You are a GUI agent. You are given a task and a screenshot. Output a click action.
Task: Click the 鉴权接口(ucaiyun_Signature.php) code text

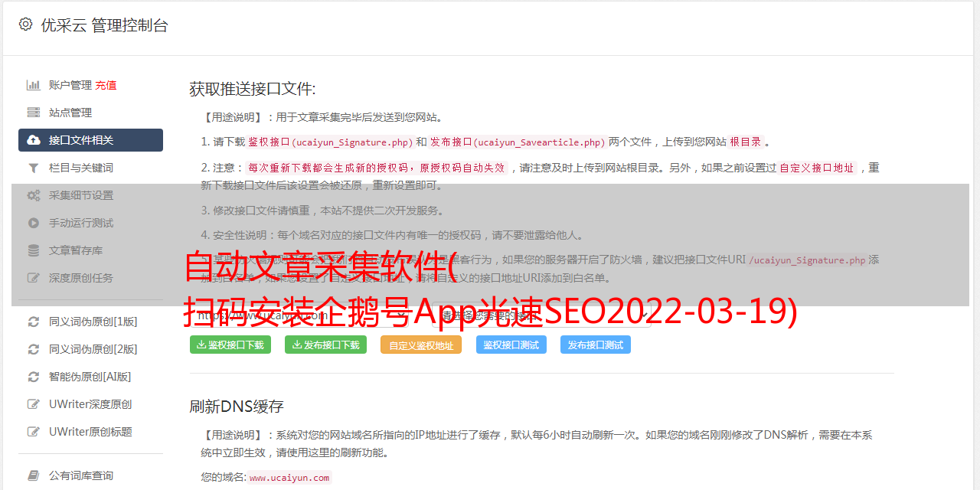coord(330,142)
